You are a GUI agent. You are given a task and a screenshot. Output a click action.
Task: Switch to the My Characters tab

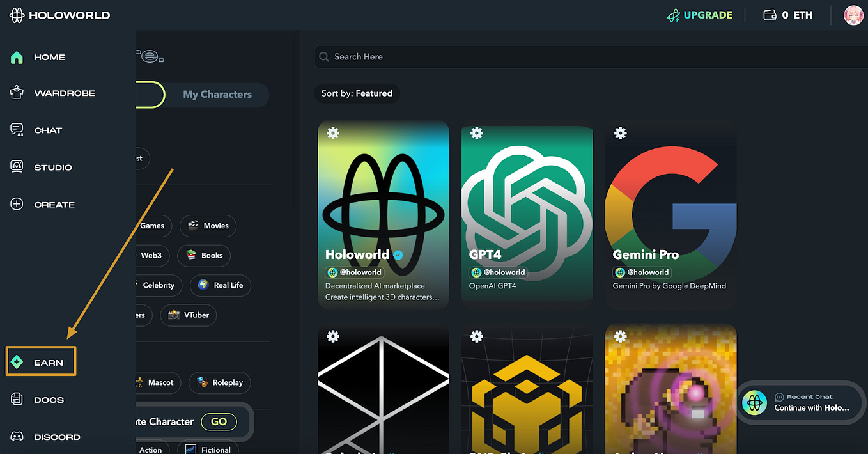click(x=217, y=94)
